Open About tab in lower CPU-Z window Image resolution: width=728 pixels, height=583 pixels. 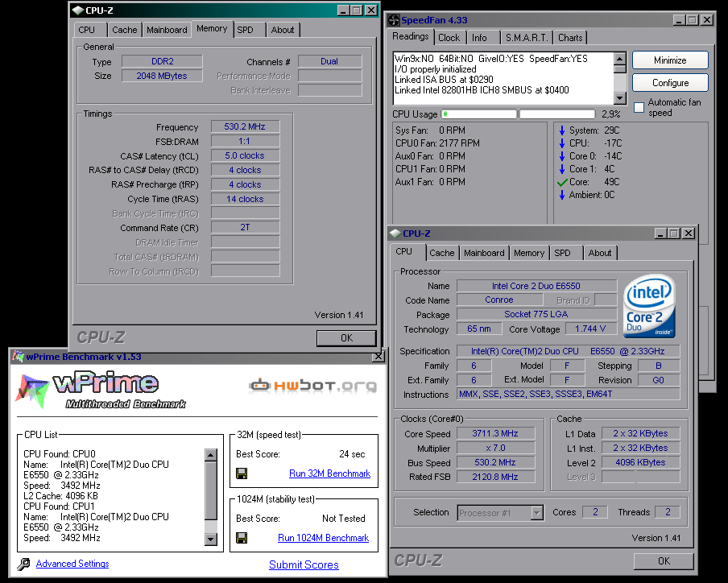[600, 253]
